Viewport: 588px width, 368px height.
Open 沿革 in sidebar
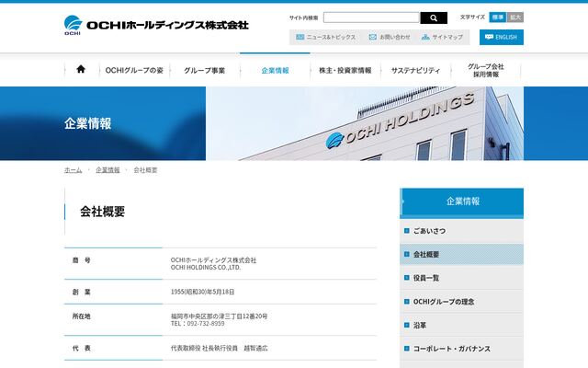[x=461, y=325]
